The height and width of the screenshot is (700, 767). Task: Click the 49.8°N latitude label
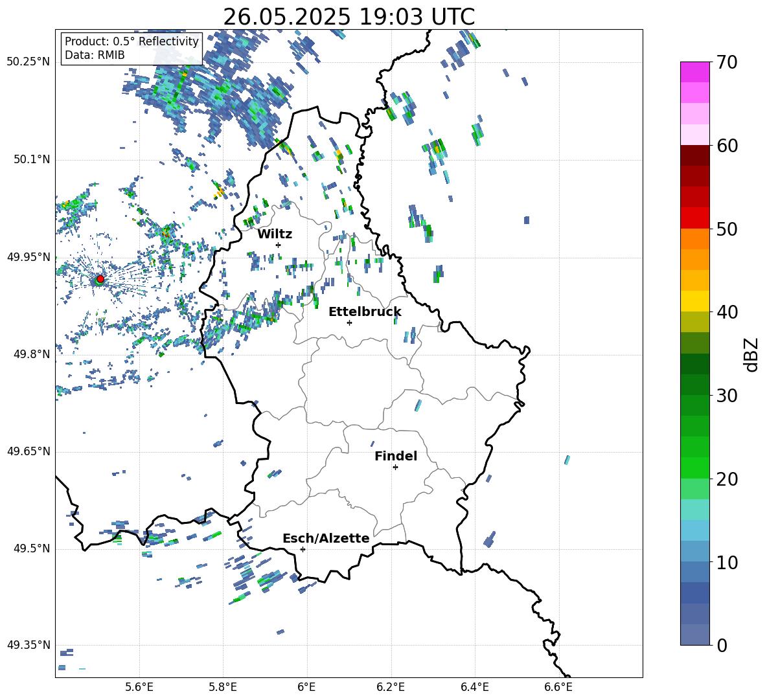tap(31, 354)
